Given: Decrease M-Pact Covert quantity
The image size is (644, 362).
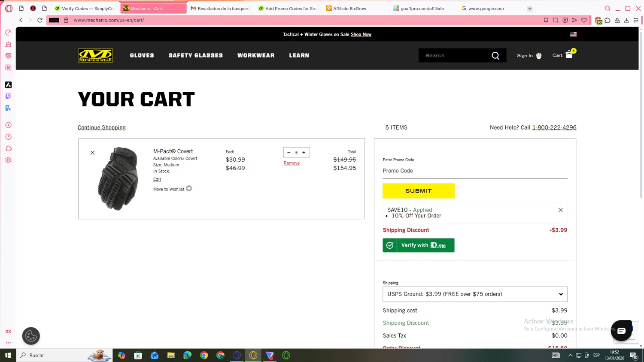Looking at the screenshot, I should [289, 152].
